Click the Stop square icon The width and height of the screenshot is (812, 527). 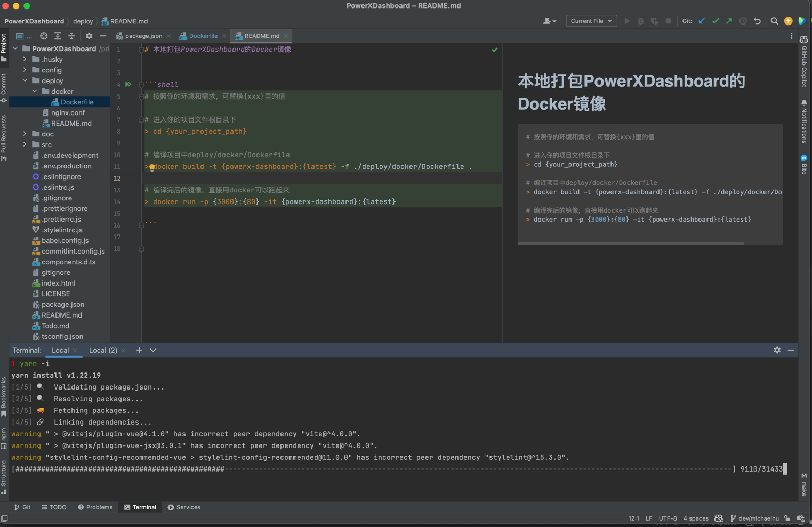point(669,21)
